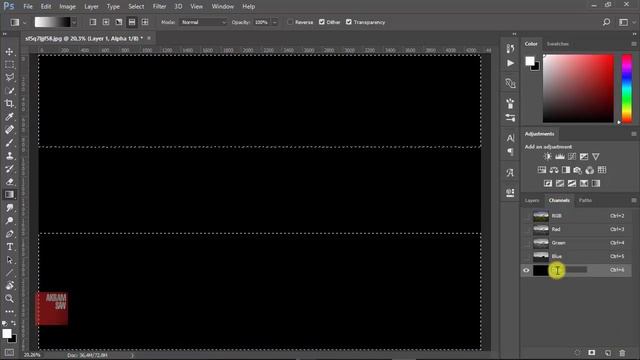Choose the Radial Gradient style button

click(x=106, y=22)
